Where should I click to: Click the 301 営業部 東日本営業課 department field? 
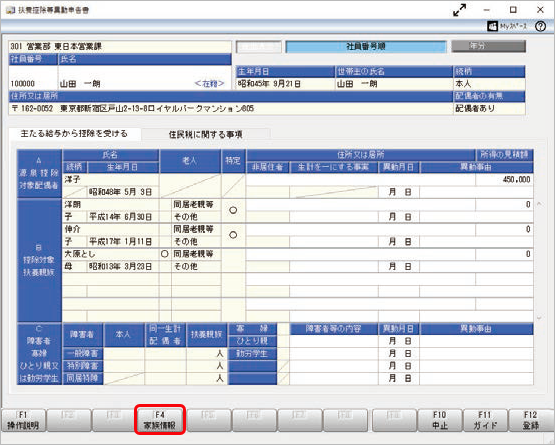pos(120,46)
